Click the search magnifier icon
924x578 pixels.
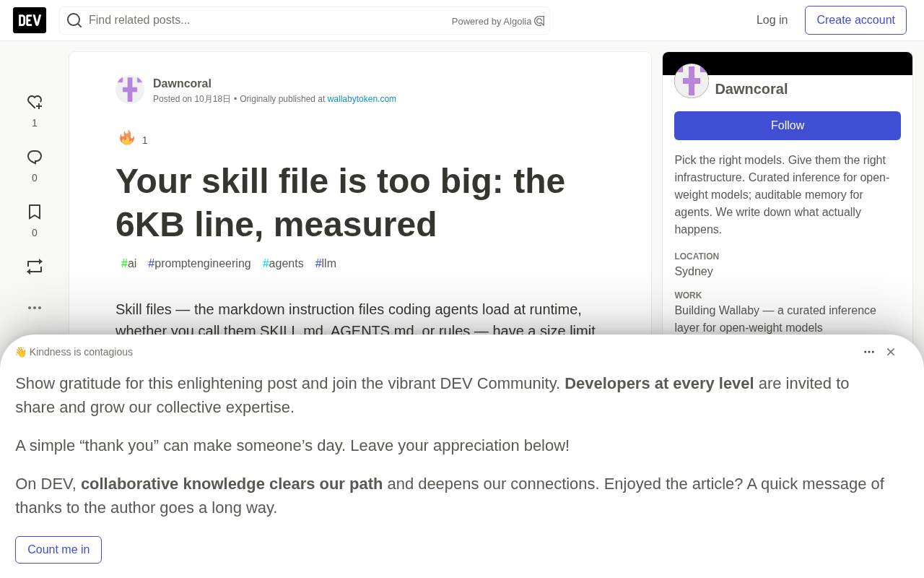(74, 20)
